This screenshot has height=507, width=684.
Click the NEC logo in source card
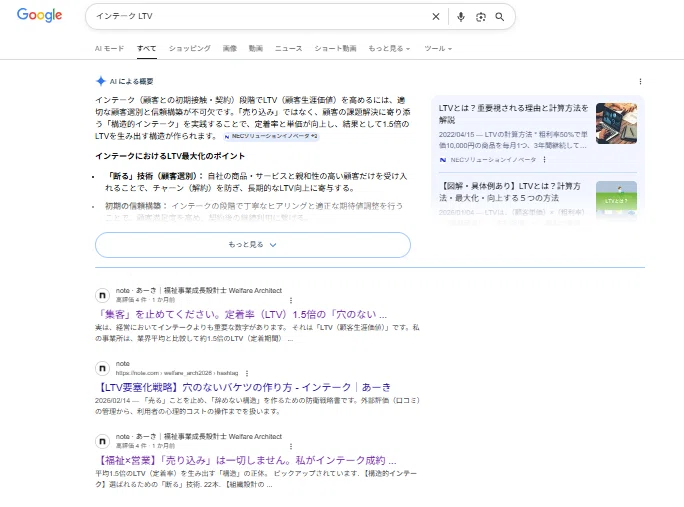click(x=443, y=160)
